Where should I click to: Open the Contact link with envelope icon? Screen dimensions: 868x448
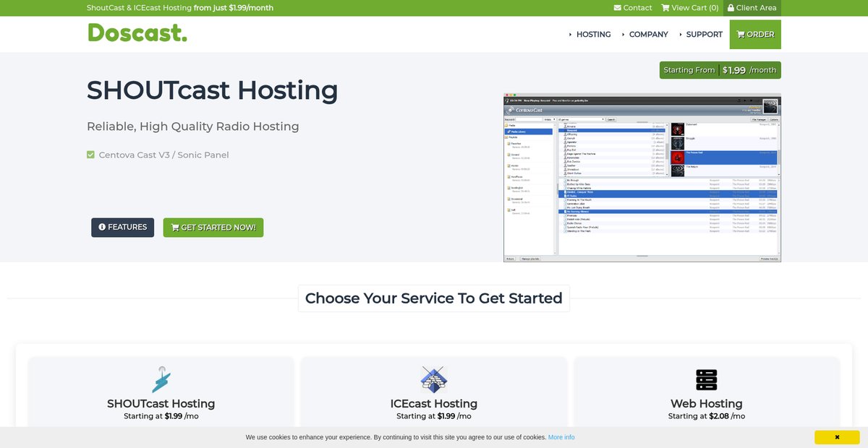click(633, 8)
